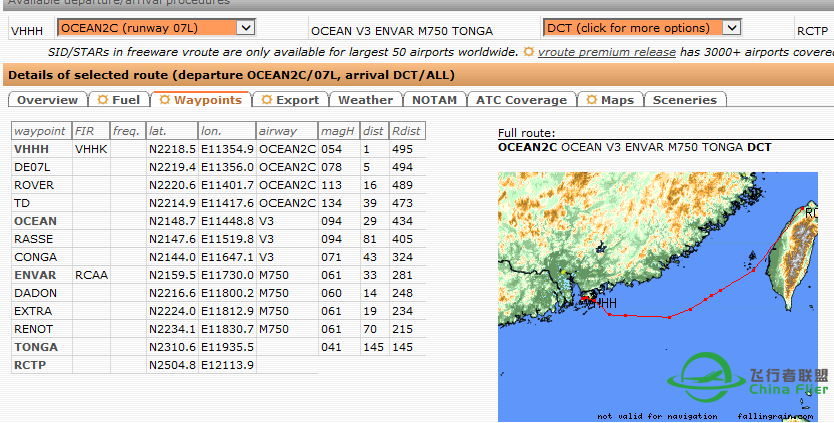Select the ENVAR waypoint row

[x=219, y=275]
